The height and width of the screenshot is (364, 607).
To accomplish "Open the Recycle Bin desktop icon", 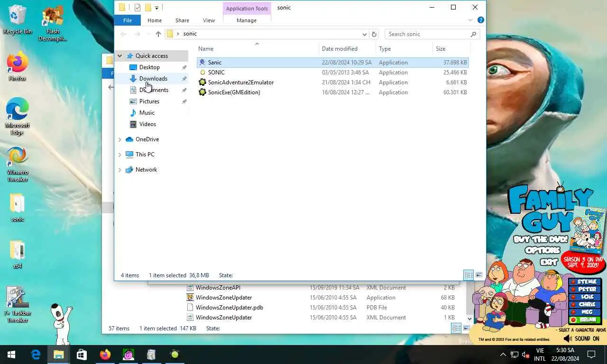I will point(18,20).
